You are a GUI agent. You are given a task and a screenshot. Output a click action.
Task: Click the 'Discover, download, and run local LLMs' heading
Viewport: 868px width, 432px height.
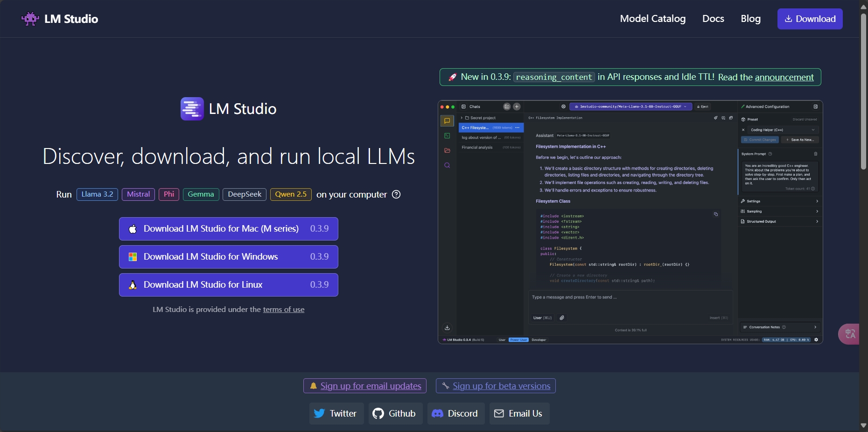tap(229, 156)
